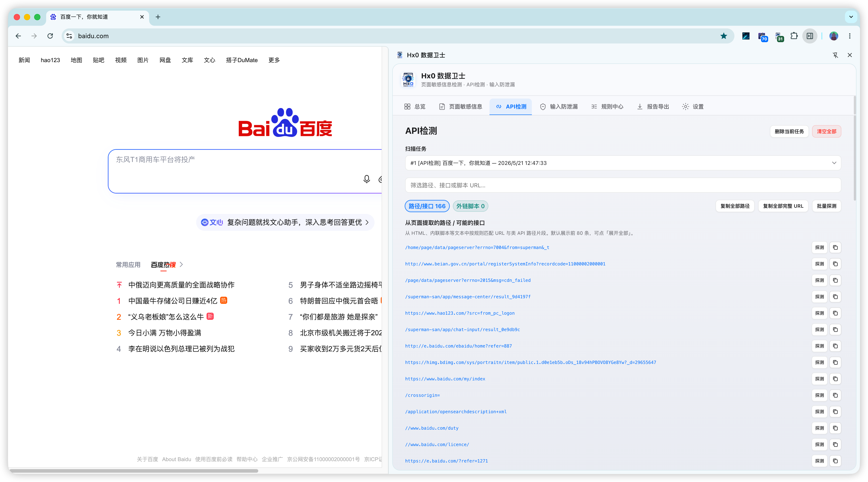Copy the /page/data/pageserver?errno=2015 path
Image resolution: width=868 pixels, height=482 pixels.
click(835, 281)
